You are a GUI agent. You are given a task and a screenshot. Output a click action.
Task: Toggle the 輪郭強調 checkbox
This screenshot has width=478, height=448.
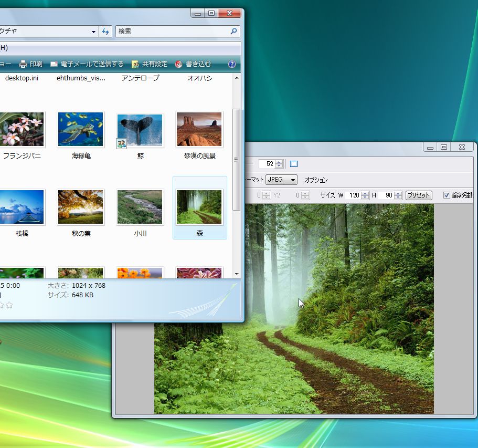point(447,195)
